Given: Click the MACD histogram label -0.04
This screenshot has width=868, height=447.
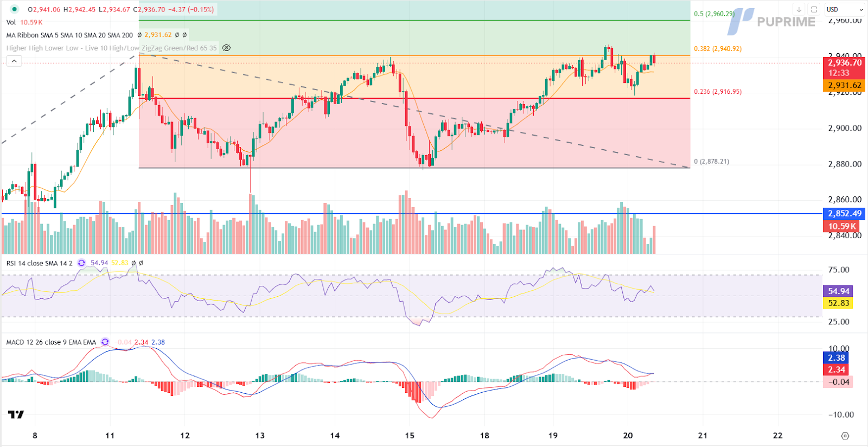Looking at the screenshot, I should [838, 382].
